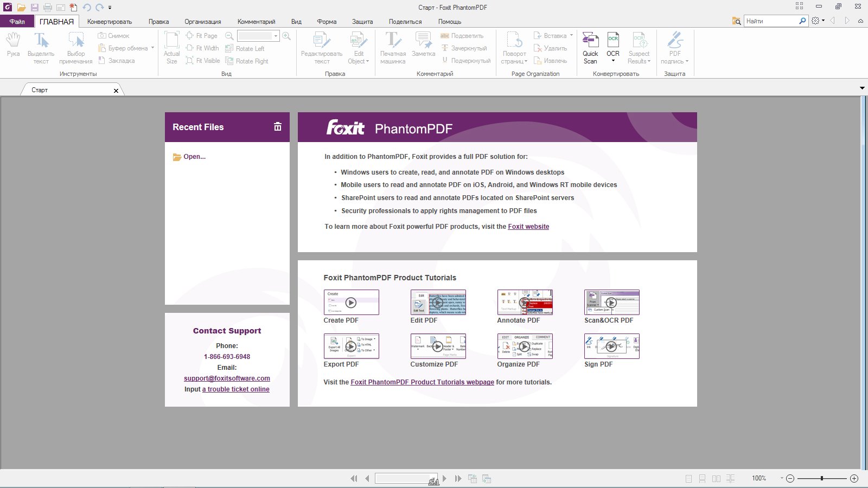The height and width of the screenshot is (488, 868).
Task: Play the Edit PDF tutorial thumbnail
Action: [x=438, y=303]
